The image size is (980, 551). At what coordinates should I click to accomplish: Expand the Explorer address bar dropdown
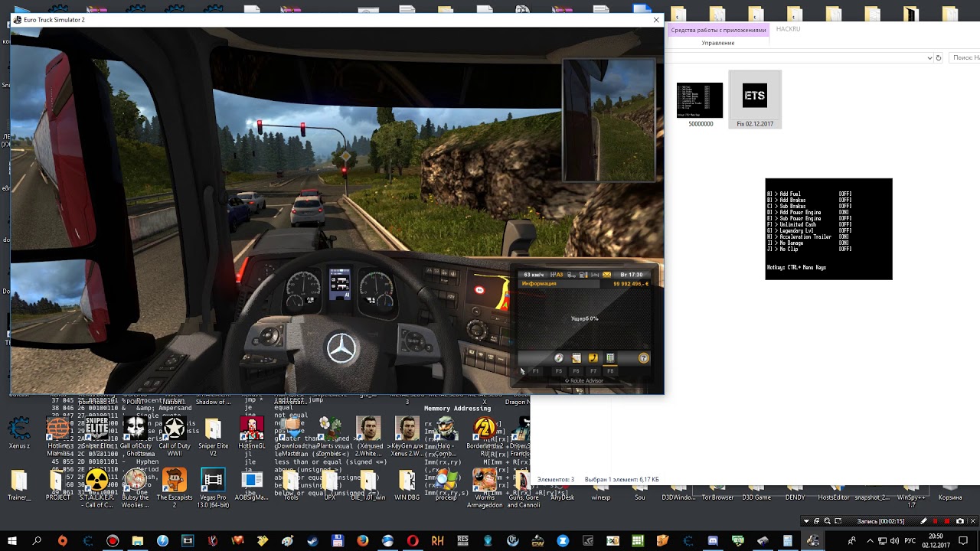929,58
